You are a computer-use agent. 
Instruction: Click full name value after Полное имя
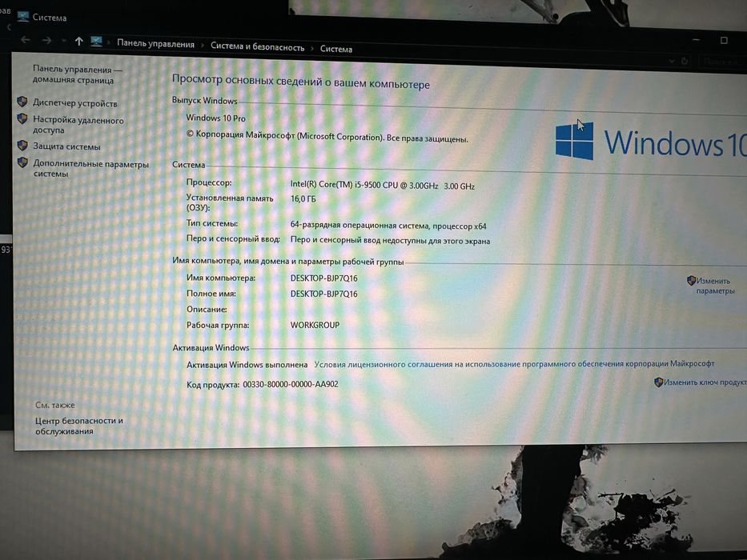tap(324, 294)
